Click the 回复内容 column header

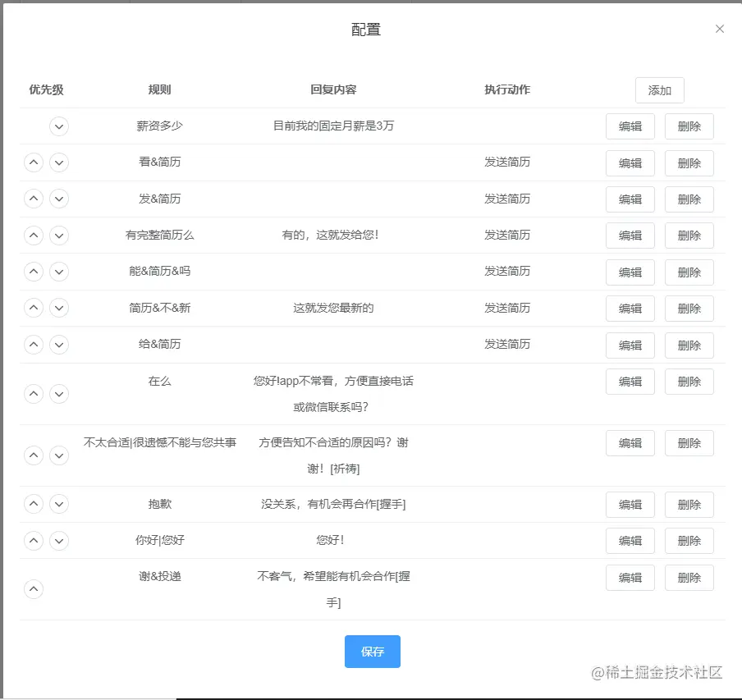[x=333, y=89]
